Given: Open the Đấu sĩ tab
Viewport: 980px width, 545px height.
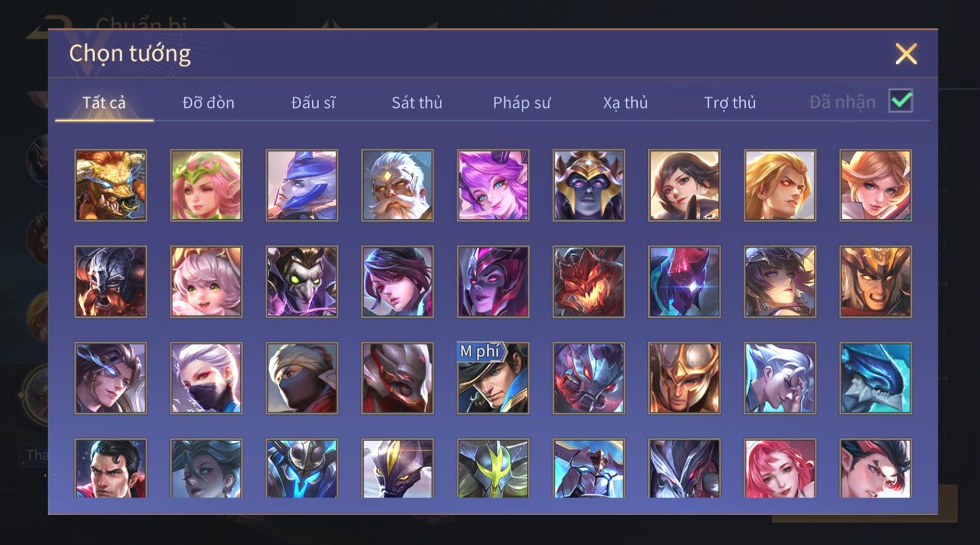Looking at the screenshot, I should (313, 103).
